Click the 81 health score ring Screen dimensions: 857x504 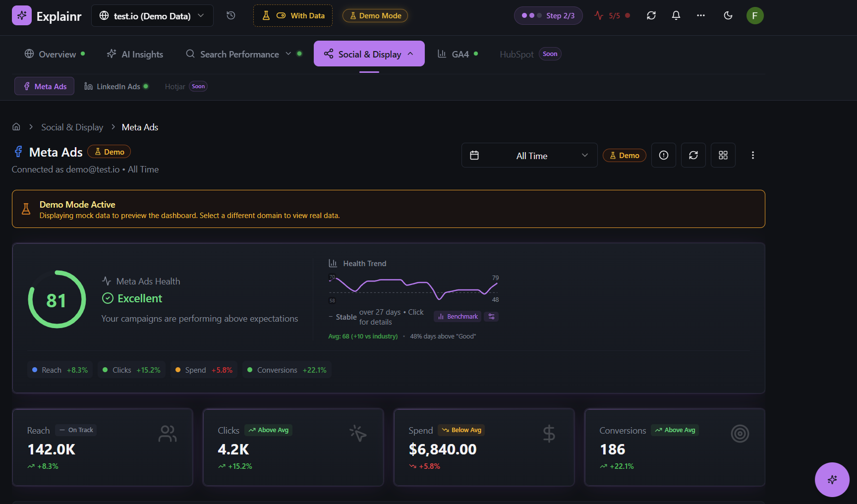click(57, 299)
